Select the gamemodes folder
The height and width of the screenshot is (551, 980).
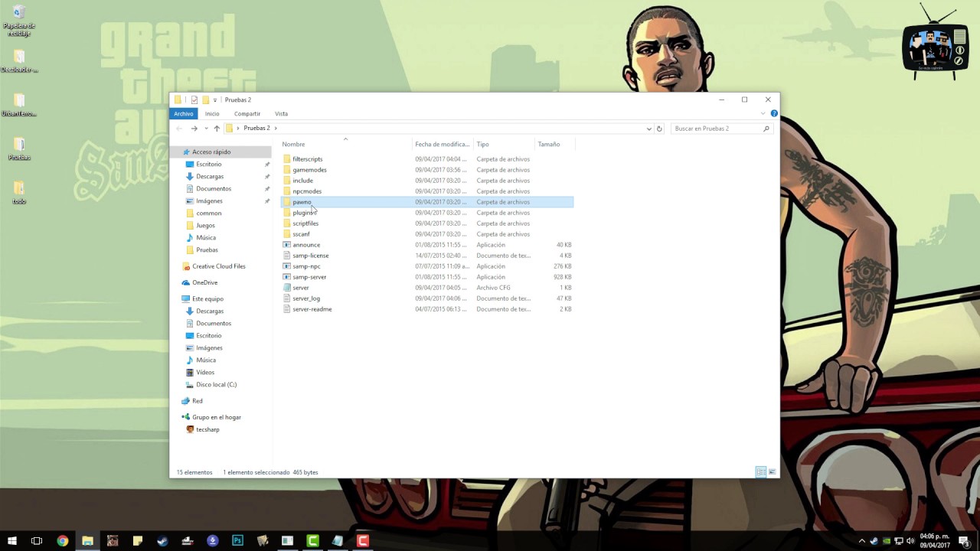click(309, 170)
